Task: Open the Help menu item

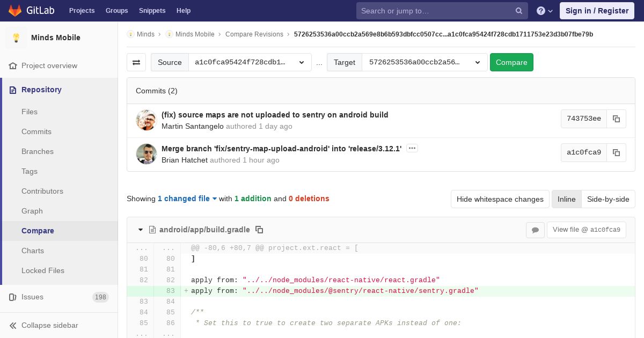Action: (x=184, y=10)
